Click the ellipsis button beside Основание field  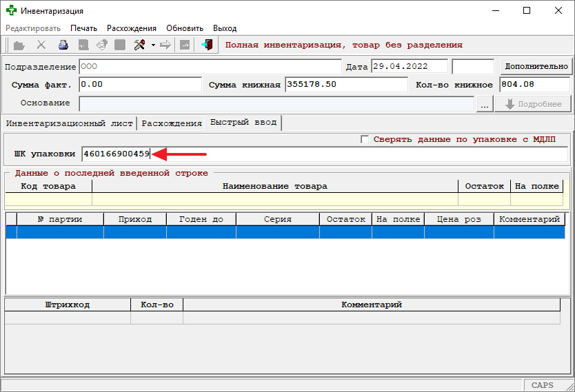pyautogui.click(x=485, y=104)
